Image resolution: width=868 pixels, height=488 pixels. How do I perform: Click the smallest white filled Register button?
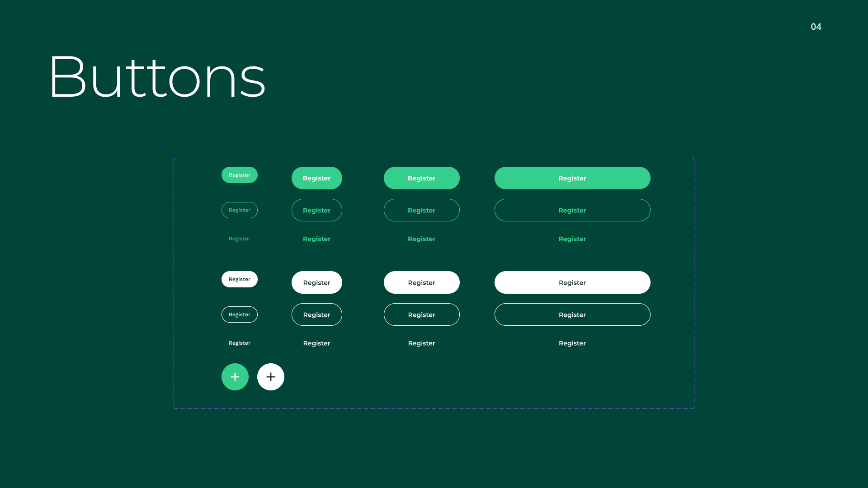(x=240, y=279)
